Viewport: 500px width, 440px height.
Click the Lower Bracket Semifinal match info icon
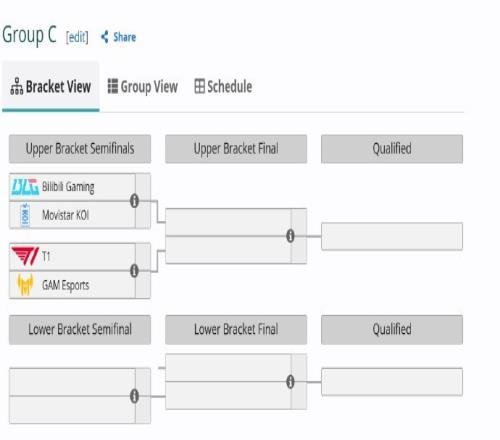[x=134, y=396]
